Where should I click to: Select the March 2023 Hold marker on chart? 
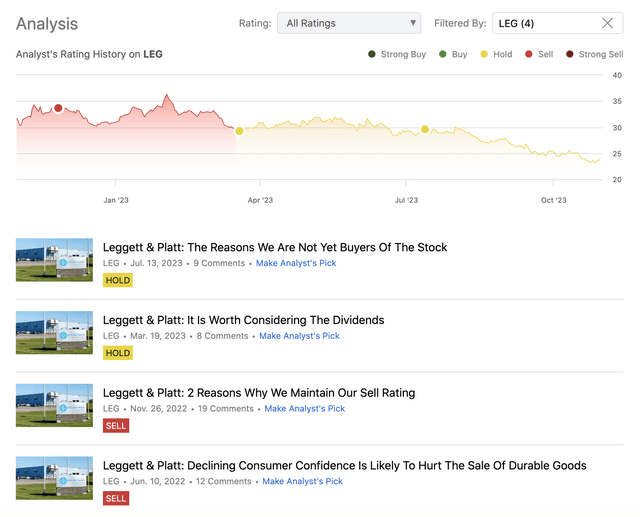pos(239,131)
